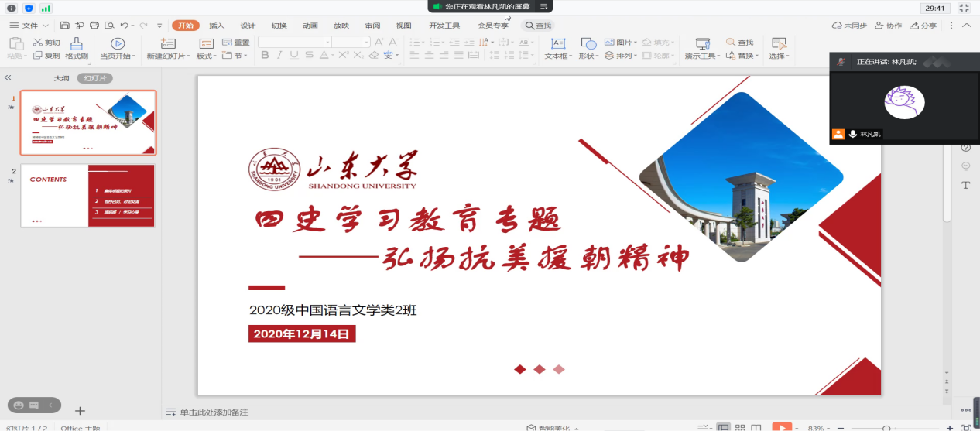The width and height of the screenshot is (980, 431).
Task: Open the Insert (插入) ribbon tab
Action: 217,26
